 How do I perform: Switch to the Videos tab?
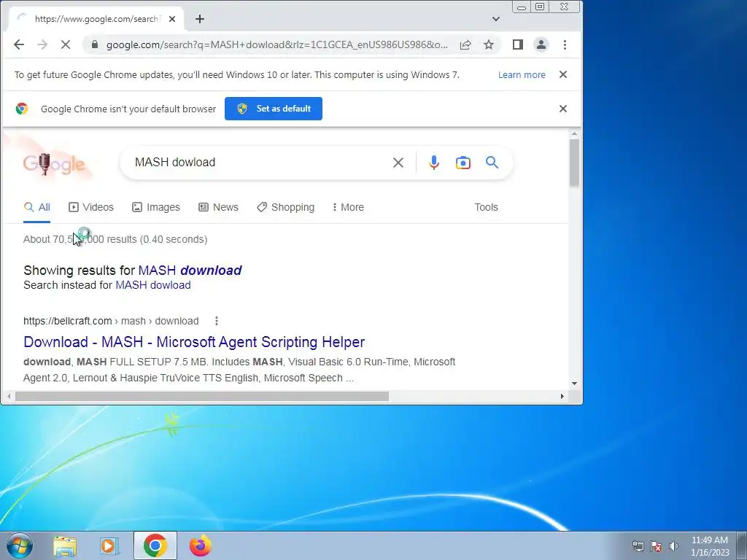91,207
